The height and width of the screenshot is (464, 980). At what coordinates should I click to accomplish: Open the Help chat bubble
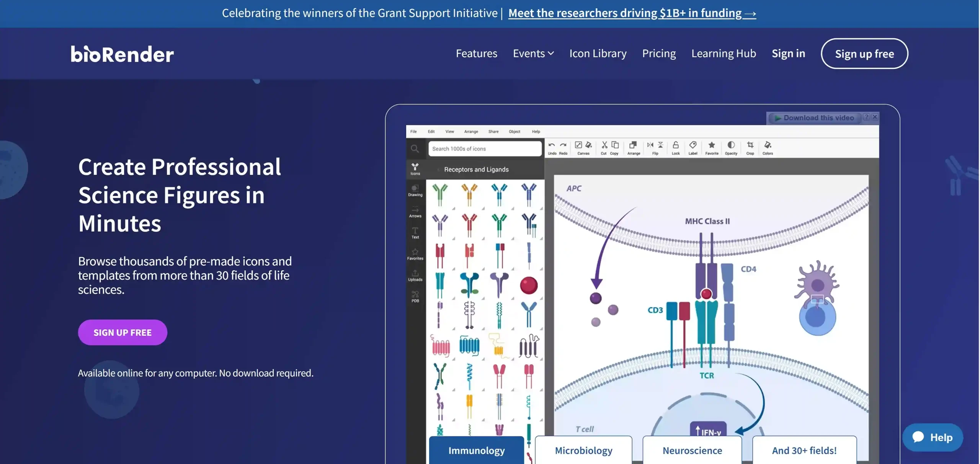pyautogui.click(x=933, y=437)
